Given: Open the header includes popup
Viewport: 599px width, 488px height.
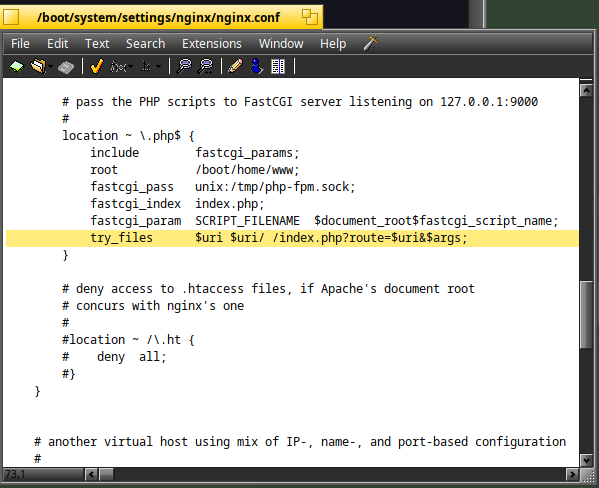Looking at the screenshot, I should 151,67.
